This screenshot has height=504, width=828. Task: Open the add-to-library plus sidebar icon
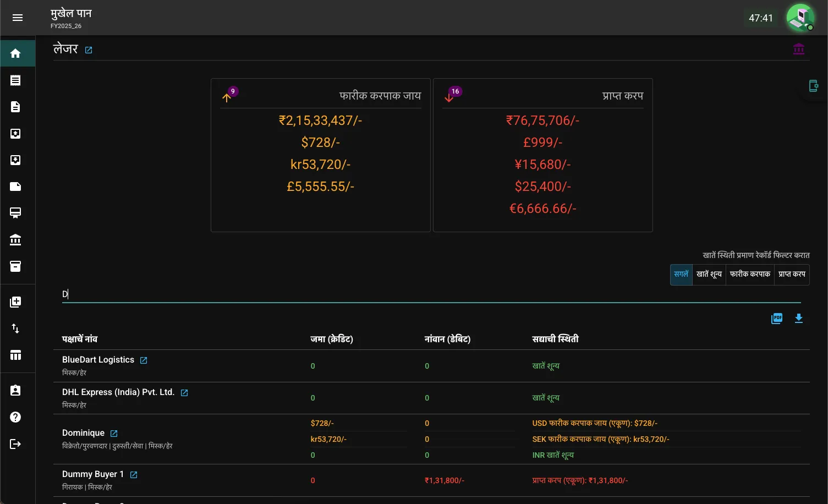(x=15, y=302)
